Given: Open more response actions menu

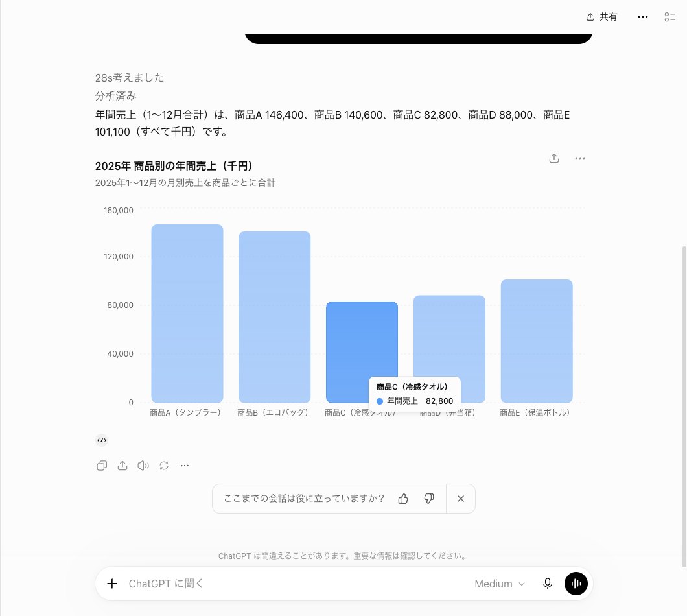Looking at the screenshot, I should pyautogui.click(x=185, y=466).
